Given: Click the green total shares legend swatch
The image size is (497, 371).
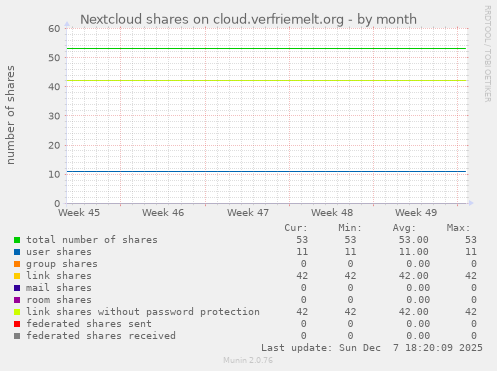Looking at the screenshot, I should pyautogui.click(x=17, y=240).
